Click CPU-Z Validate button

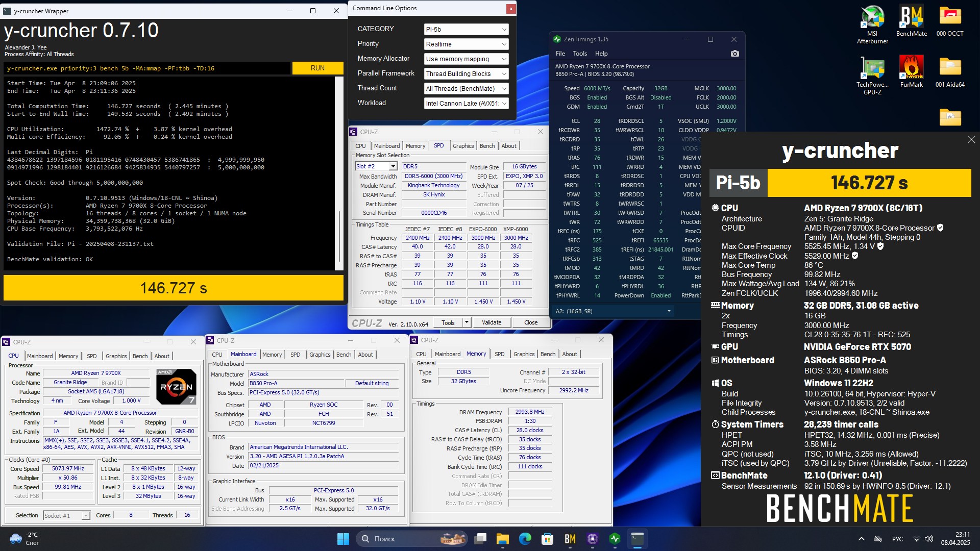click(x=492, y=322)
